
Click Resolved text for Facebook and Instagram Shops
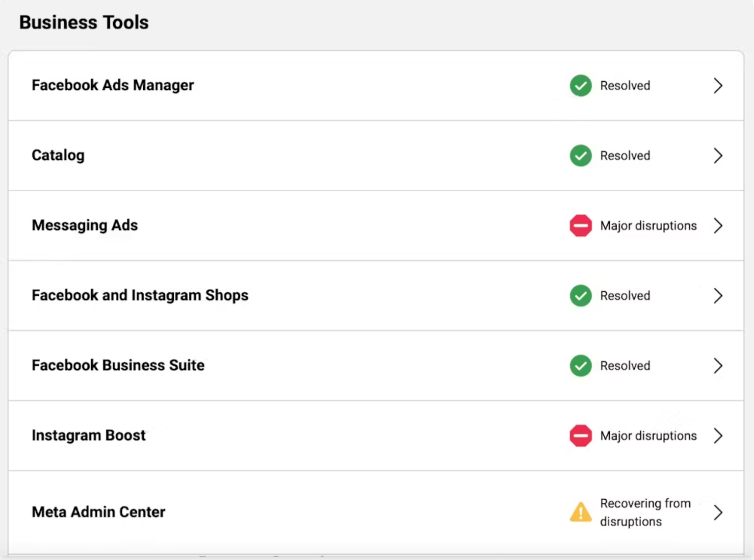tap(625, 296)
